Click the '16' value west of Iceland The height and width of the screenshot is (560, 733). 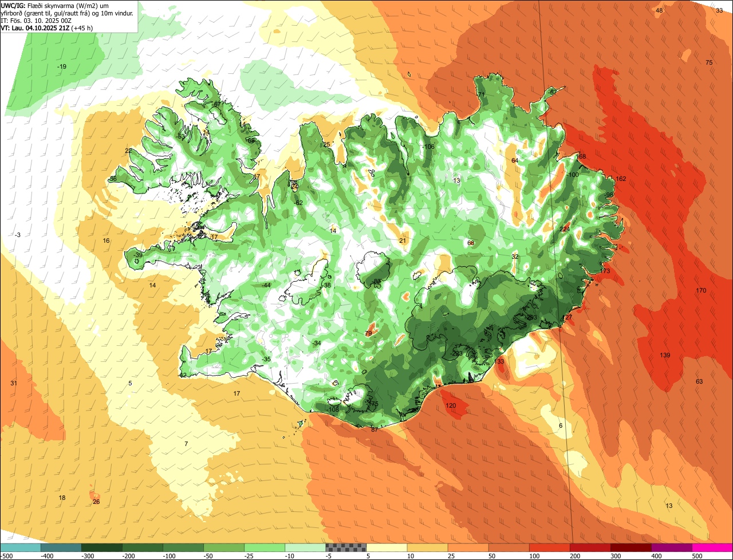[x=106, y=241]
